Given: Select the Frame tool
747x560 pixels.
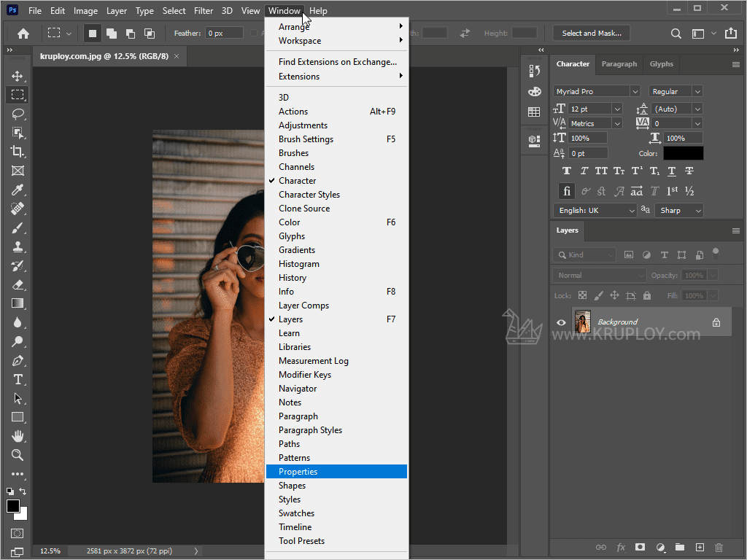Looking at the screenshot, I should pos(18,171).
